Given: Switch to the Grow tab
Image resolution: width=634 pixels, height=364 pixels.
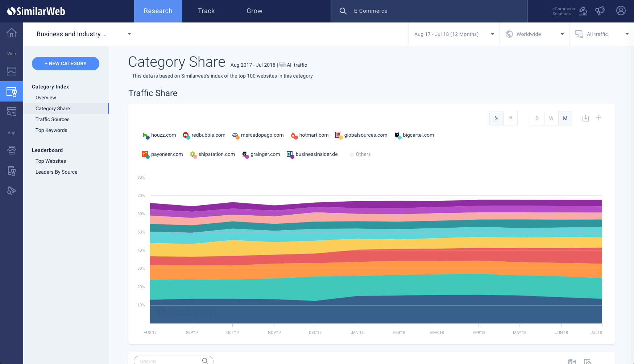Looking at the screenshot, I should pos(254,11).
